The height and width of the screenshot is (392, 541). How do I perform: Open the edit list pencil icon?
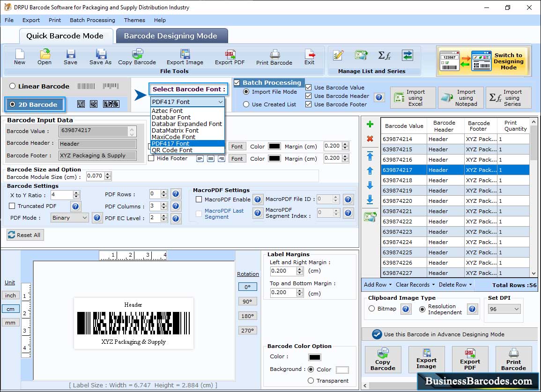pos(338,55)
